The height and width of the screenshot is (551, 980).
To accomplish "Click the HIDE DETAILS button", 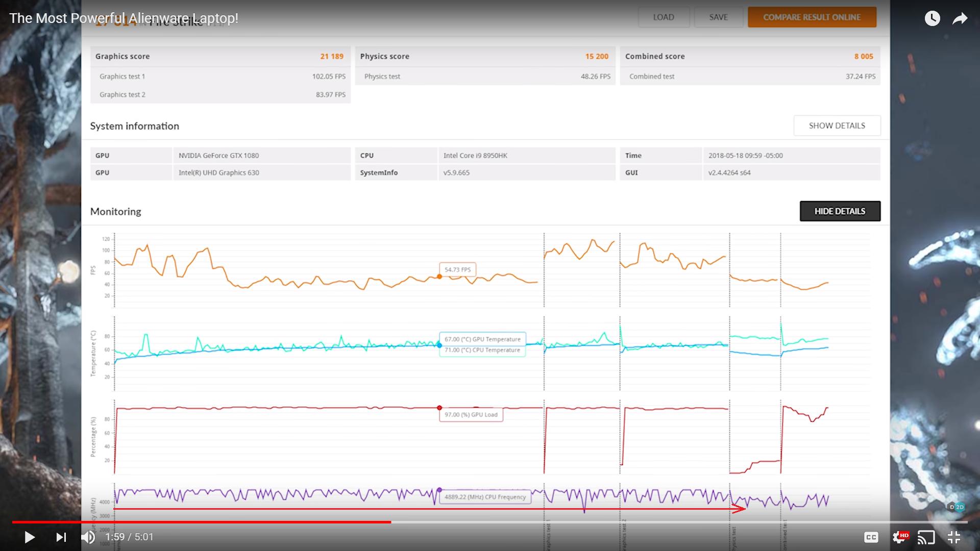I will coord(840,211).
